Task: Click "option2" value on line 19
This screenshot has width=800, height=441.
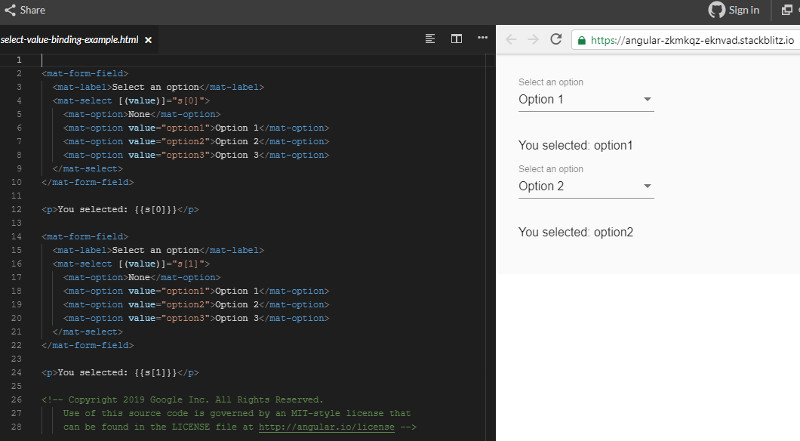Action: tap(185, 305)
